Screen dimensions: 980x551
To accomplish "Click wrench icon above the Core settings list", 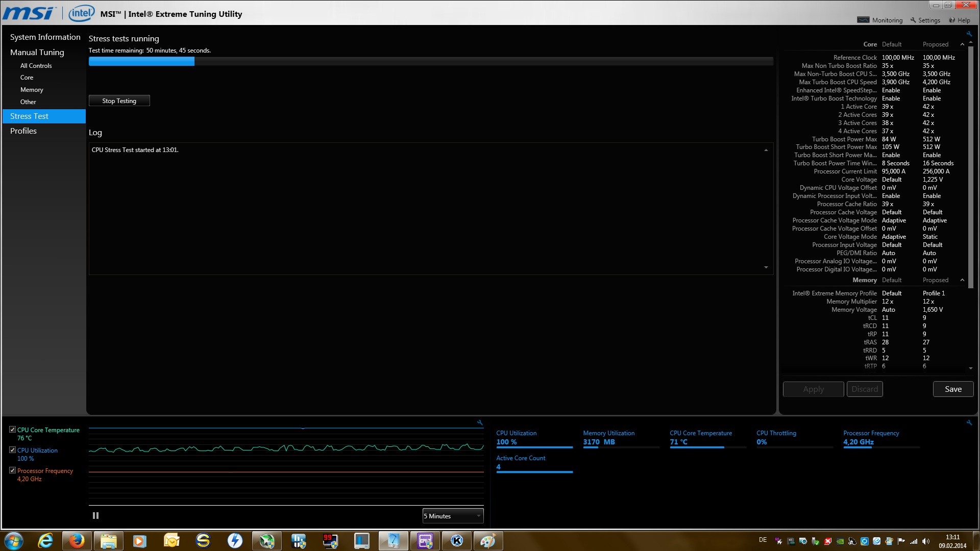I will pyautogui.click(x=969, y=34).
